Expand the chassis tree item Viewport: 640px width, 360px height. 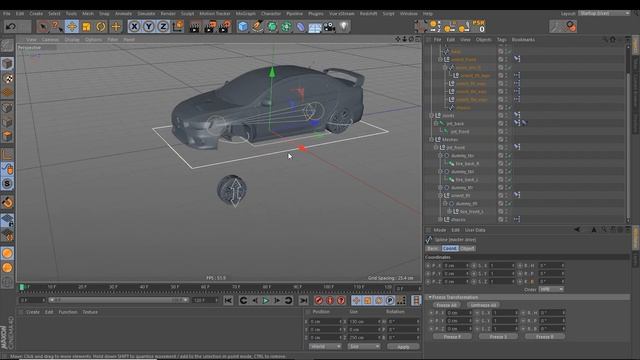[x=440, y=220]
